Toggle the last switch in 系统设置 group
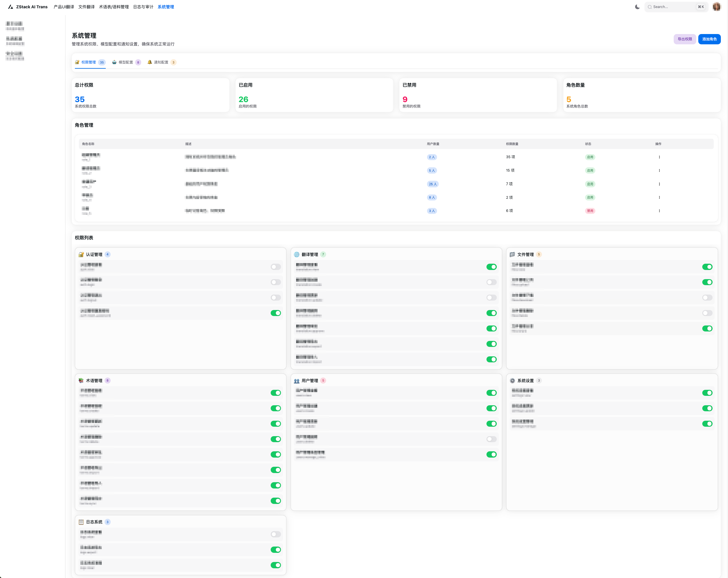 [x=707, y=424]
